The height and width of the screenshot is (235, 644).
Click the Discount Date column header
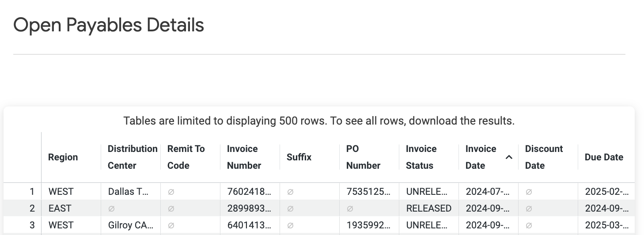tap(544, 157)
